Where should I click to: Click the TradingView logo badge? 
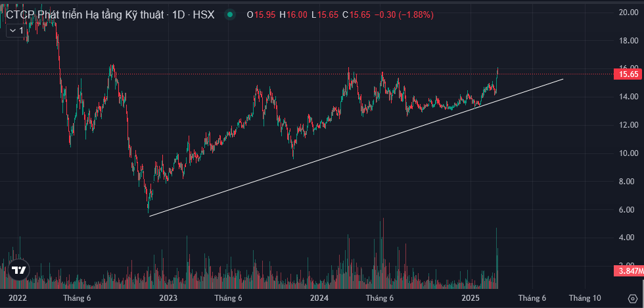pos(18,270)
